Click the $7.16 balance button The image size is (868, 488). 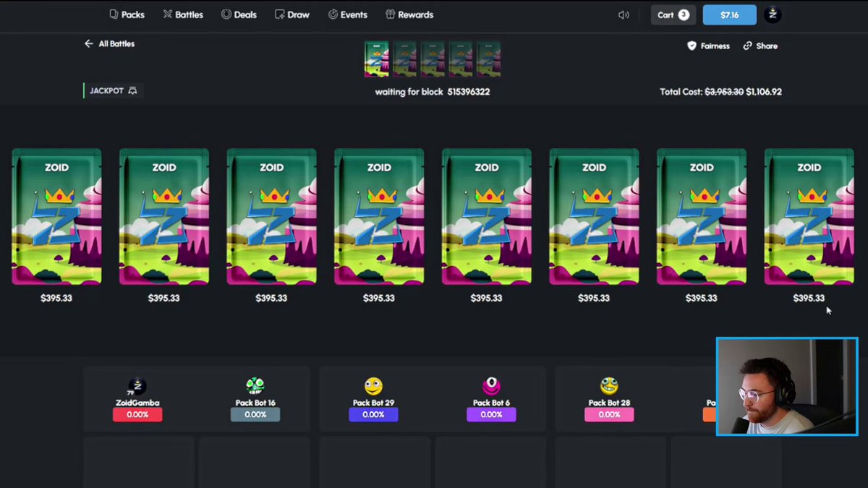(729, 14)
